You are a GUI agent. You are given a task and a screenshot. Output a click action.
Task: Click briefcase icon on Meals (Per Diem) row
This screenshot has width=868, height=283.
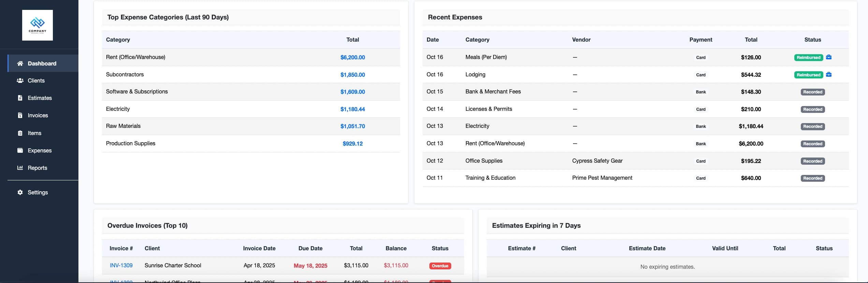tap(829, 57)
